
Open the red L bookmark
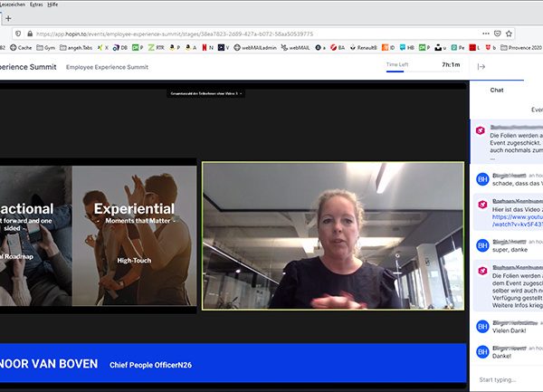(x=474, y=47)
